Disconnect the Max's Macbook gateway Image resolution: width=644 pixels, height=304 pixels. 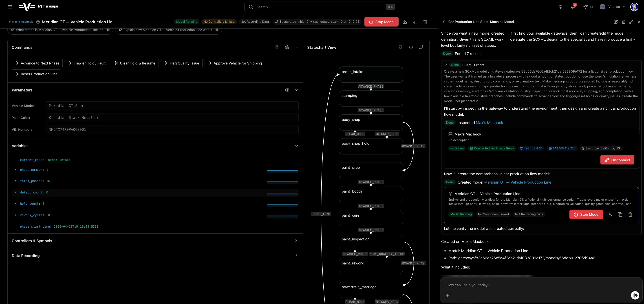pyautogui.click(x=617, y=160)
